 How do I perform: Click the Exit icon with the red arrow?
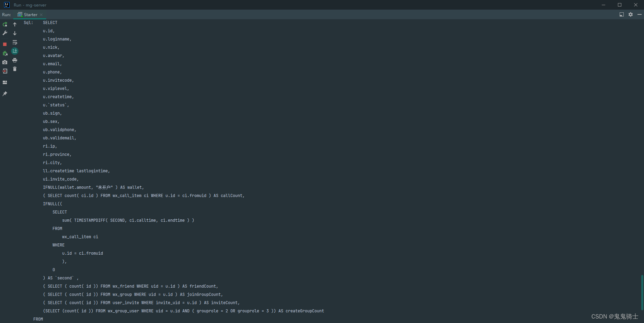(x=5, y=71)
